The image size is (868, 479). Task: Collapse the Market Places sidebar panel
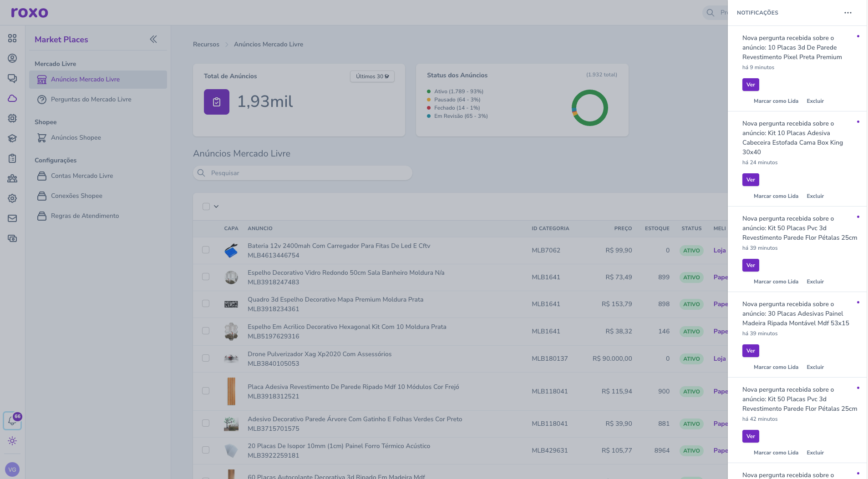tap(153, 39)
